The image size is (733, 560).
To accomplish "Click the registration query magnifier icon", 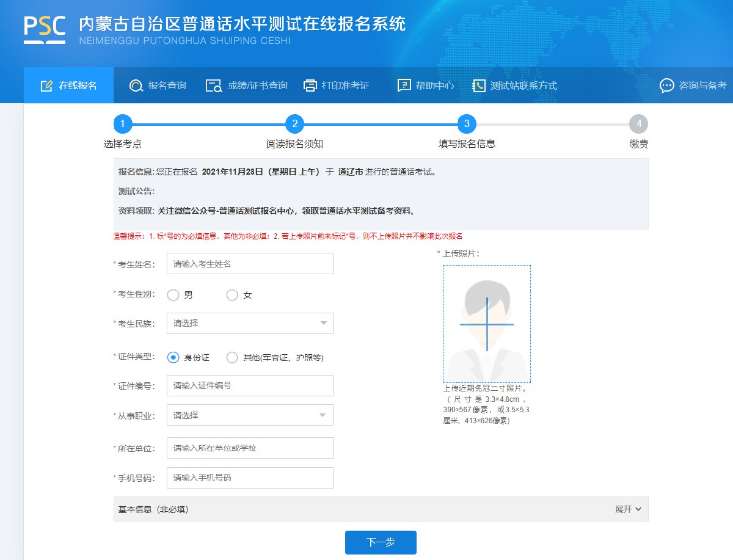I will tap(136, 85).
